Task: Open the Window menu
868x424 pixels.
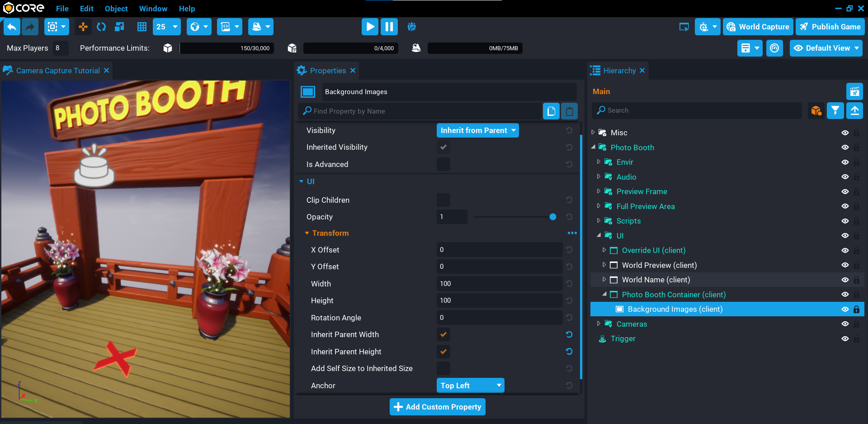Action: pyautogui.click(x=153, y=8)
